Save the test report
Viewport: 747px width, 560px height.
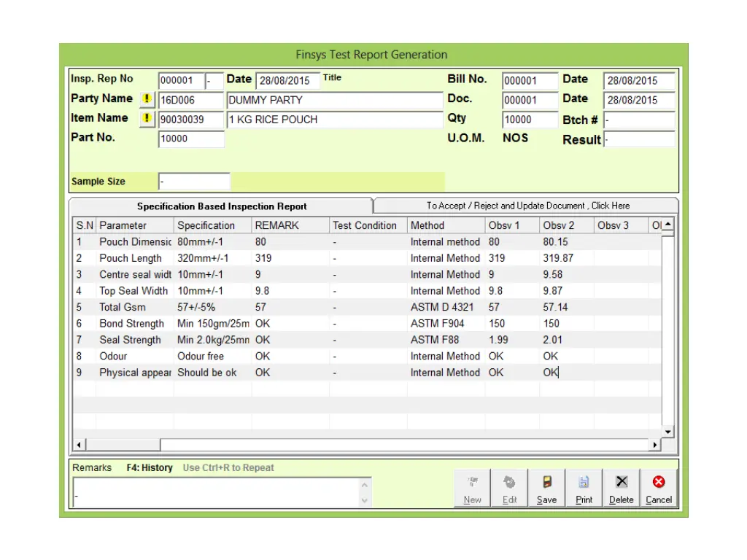click(546, 489)
